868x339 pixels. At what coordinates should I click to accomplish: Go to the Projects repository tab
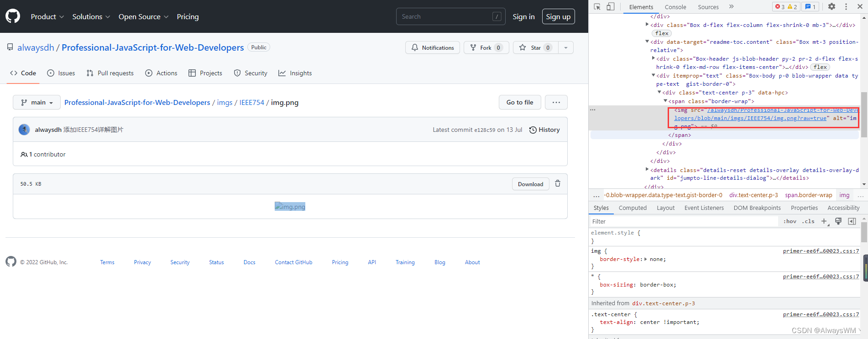click(205, 73)
